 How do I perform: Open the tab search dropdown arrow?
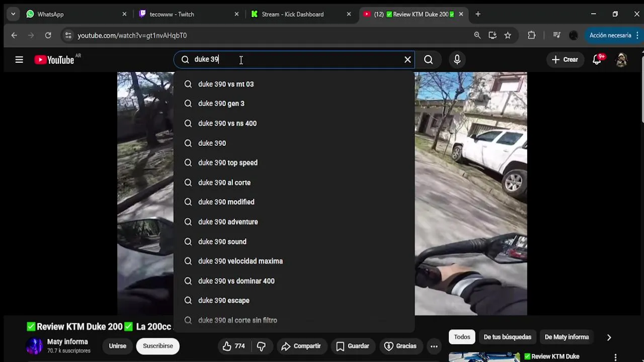[13, 14]
